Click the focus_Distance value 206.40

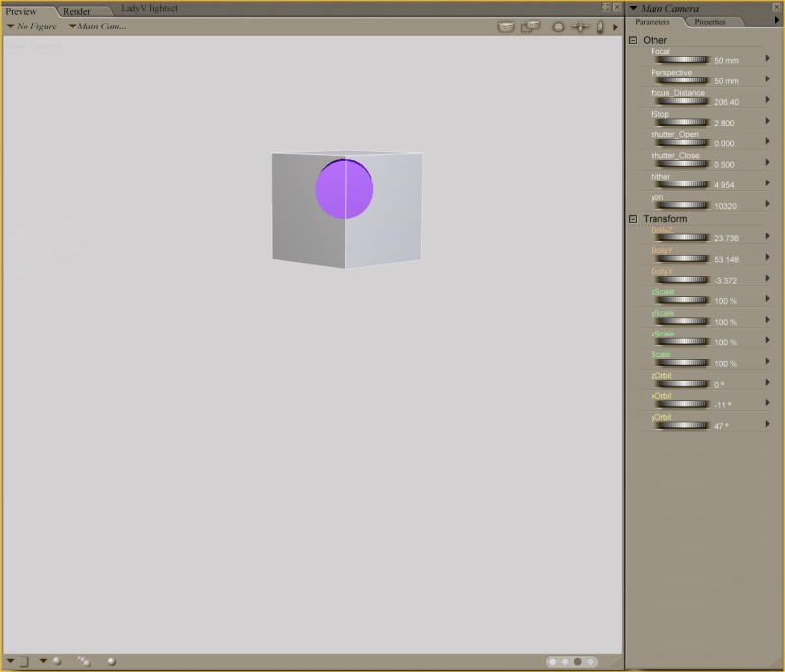pyautogui.click(x=726, y=102)
